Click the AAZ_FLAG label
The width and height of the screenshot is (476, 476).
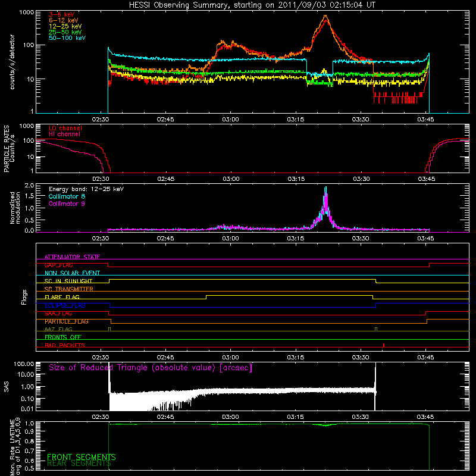[58, 329]
